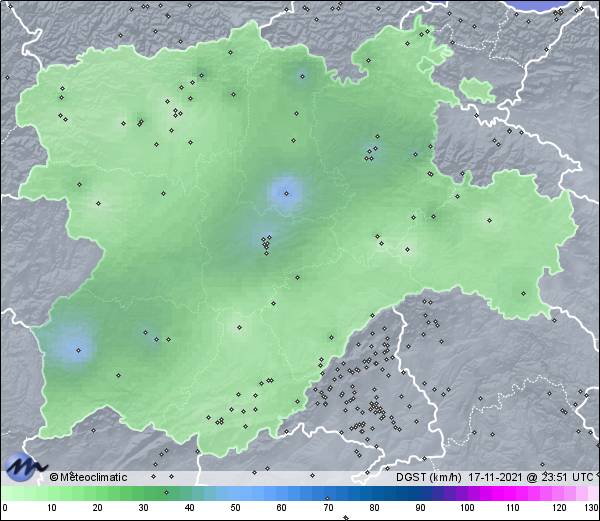Click the 30 km/h green legend swatch
Screen dimensions: 600x521
click(x=143, y=493)
